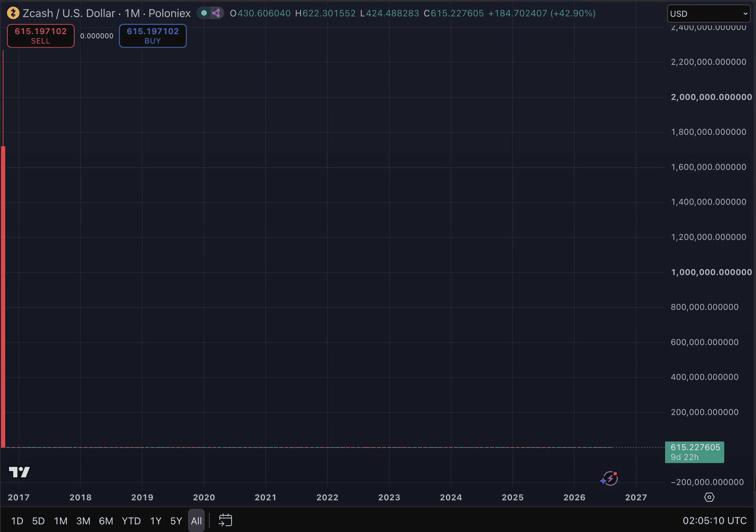Image resolution: width=756 pixels, height=532 pixels.
Task: Click the 2,200,000.000000 price axis label
Action: (708, 62)
